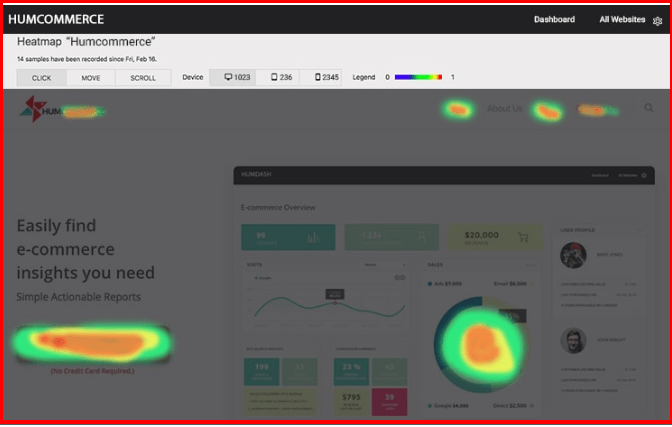Screen dimensions: 672x427
Task: Select mobile device icon showing 2345
Action: 327,77
